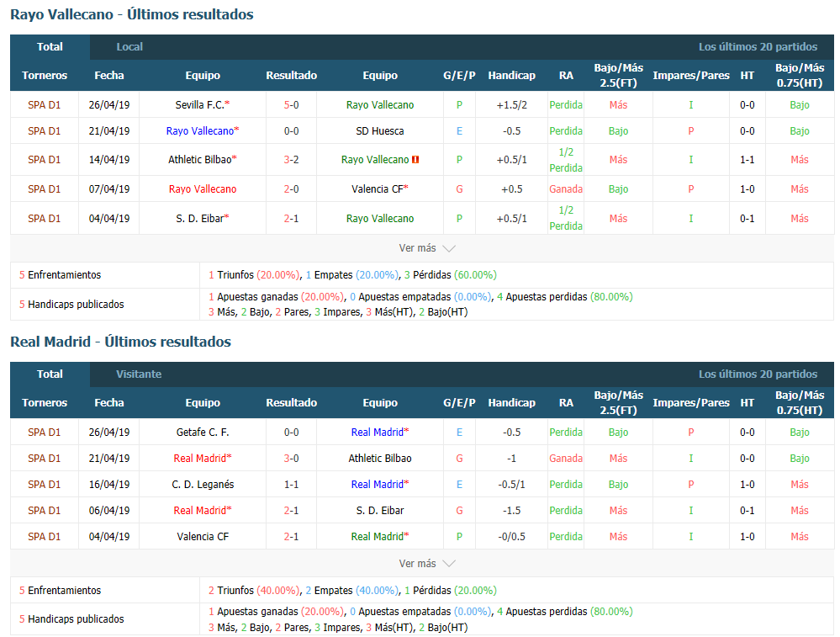The height and width of the screenshot is (637, 840).
Task: Click '1 Triunfos (20.00%)' in Rayo Vallecano summary
Action: coord(253,275)
